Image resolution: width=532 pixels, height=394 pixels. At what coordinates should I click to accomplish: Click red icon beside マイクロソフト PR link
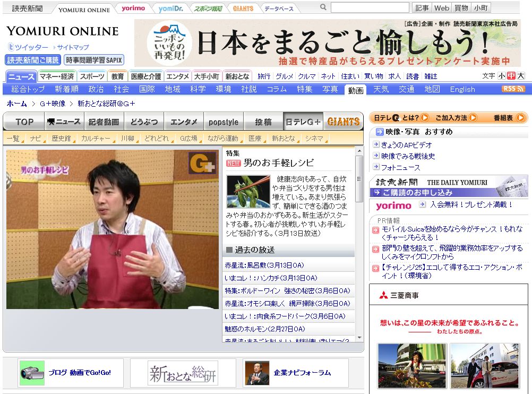pos(375,250)
